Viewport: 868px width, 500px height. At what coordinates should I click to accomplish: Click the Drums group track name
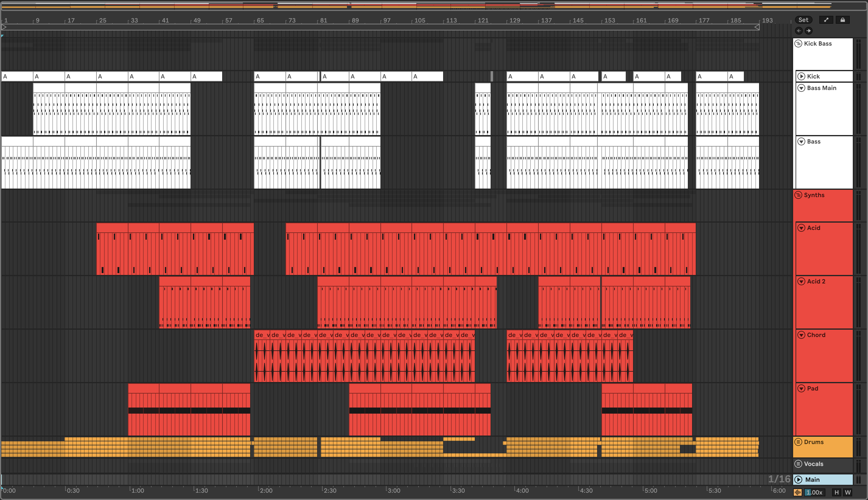pyautogui.click(x=814, y=442)
